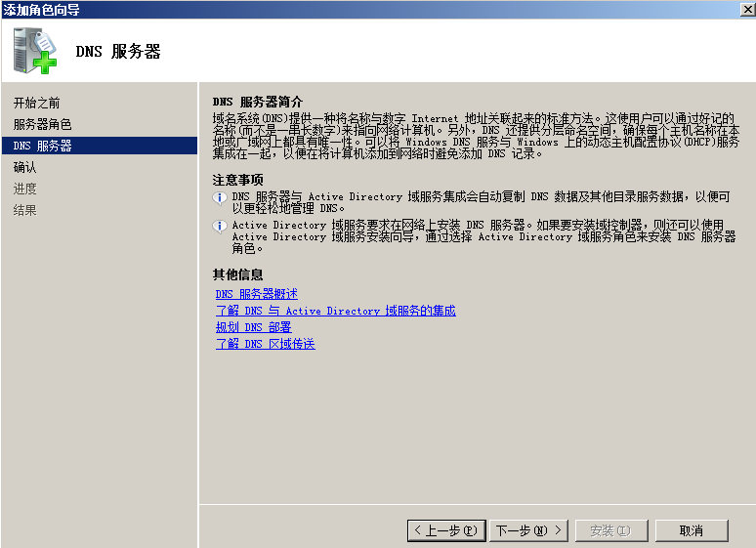Click the second info icon beside the domain controller note
756x548 pixels.
(x=220, y=226)
